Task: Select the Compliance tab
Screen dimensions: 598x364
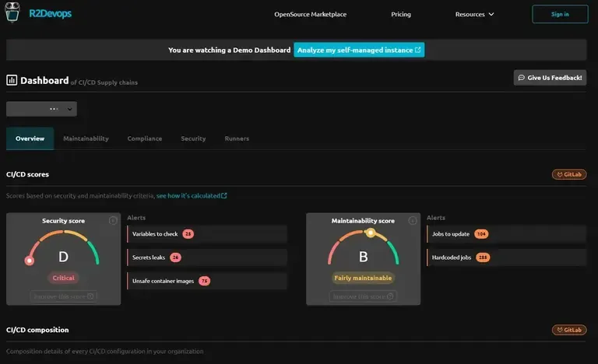Action: 145,138
